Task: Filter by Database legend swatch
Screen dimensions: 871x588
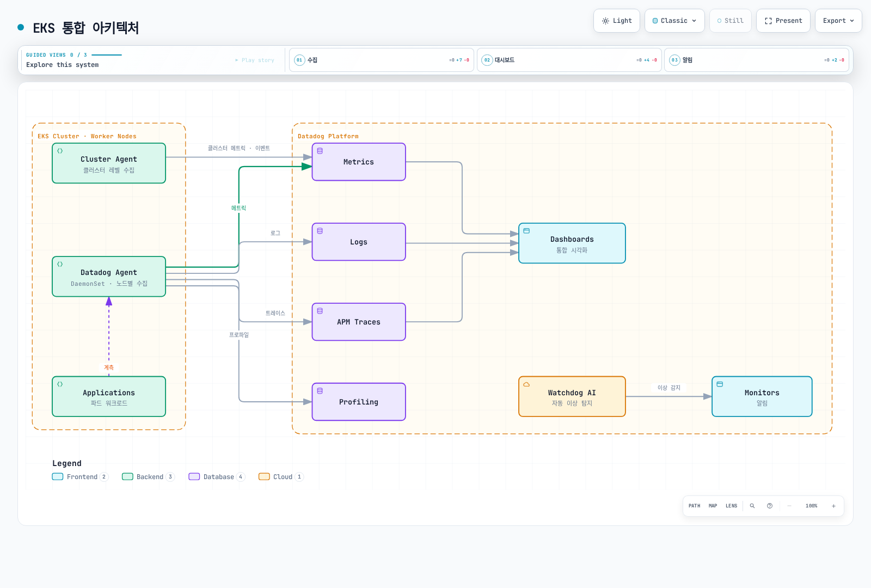Action: [x=194, y=477]
